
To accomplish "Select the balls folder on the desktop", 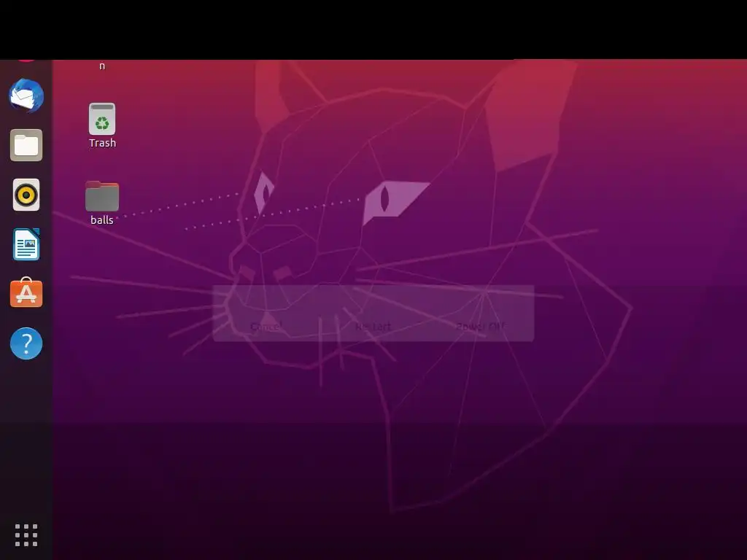I will tap(102, 195).
